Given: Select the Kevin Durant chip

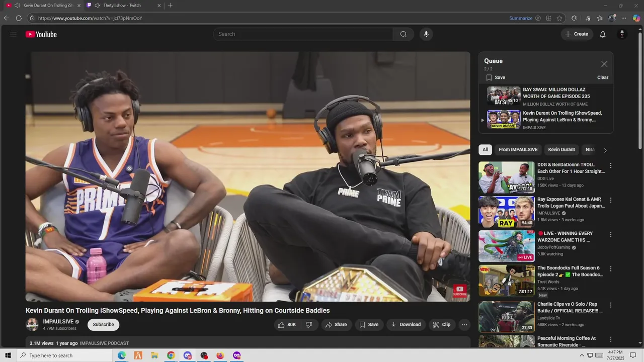Looking at the screenshot, I should pyautogui.click(x=561, y=150).
